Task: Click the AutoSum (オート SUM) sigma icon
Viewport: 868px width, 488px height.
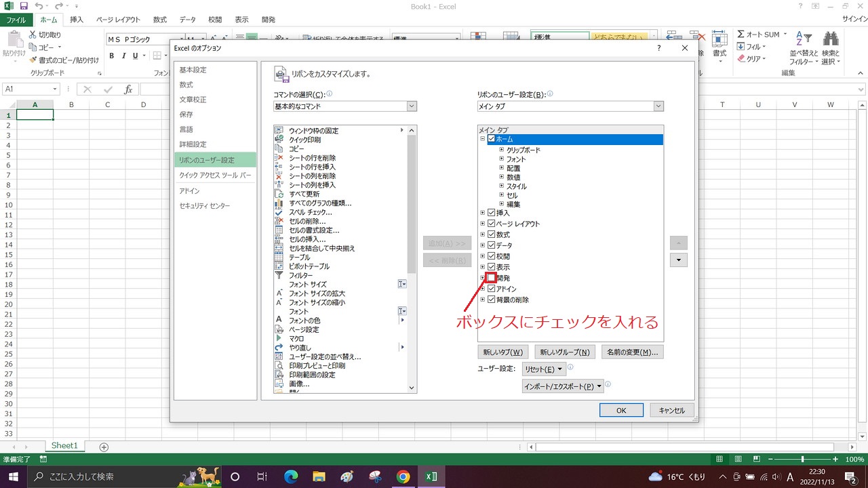Action: (x=741, y=35)
